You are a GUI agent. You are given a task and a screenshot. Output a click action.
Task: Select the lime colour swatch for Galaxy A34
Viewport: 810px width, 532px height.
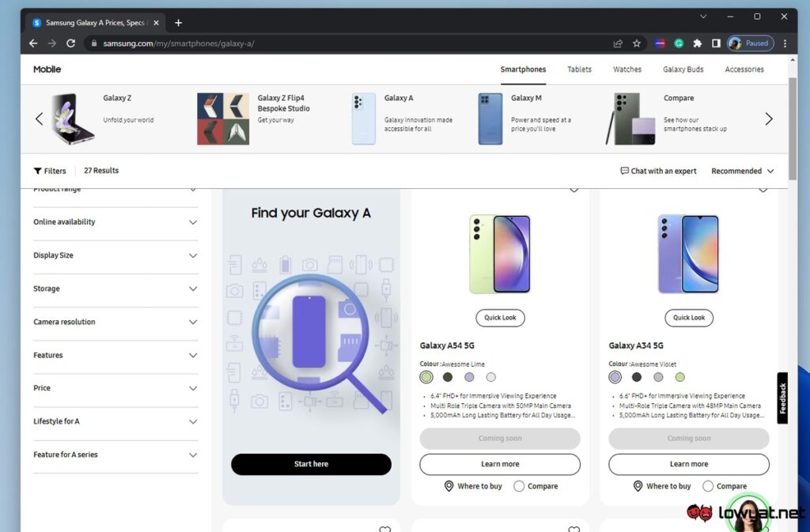point(679,377)
